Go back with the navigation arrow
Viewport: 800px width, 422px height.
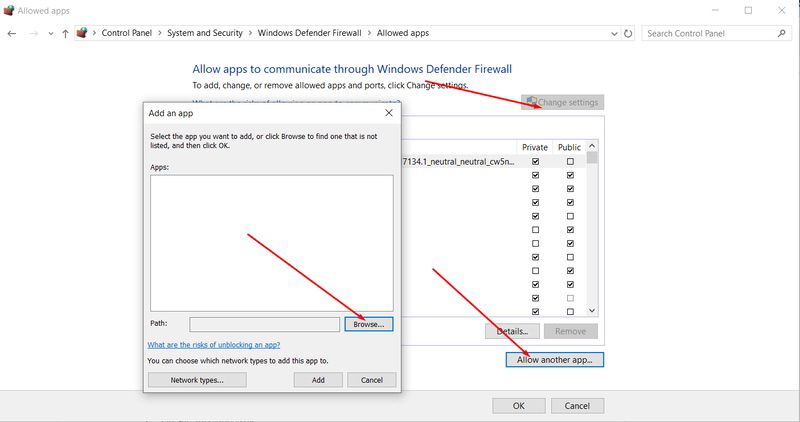pos(12,34)
